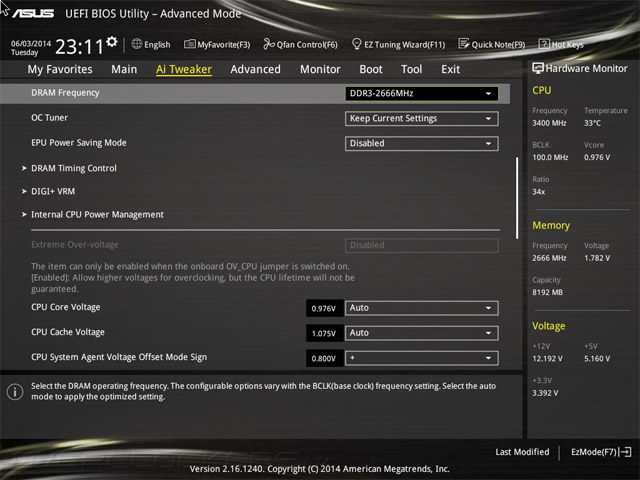This screenshot has width=640, height=480.
Task: Open EPU Power Saving Mode dropdown
Action: tap(422, 143)
